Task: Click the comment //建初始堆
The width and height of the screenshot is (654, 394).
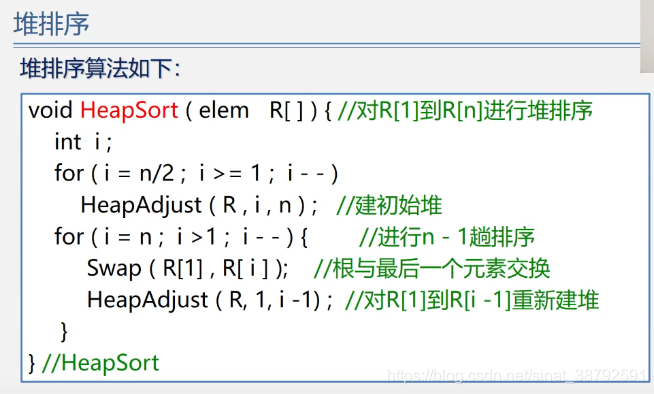Action: pyautogui.click(x=389, y=205)
